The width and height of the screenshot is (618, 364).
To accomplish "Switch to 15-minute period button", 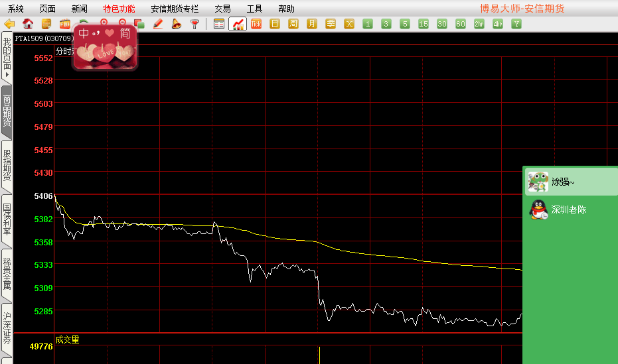I will (x=424, y=24).
